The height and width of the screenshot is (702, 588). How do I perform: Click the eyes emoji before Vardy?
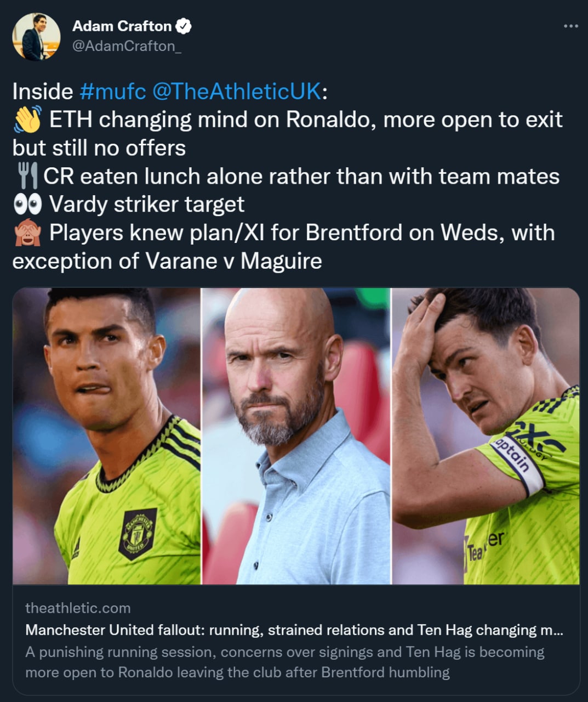click(x=27, y=205)
